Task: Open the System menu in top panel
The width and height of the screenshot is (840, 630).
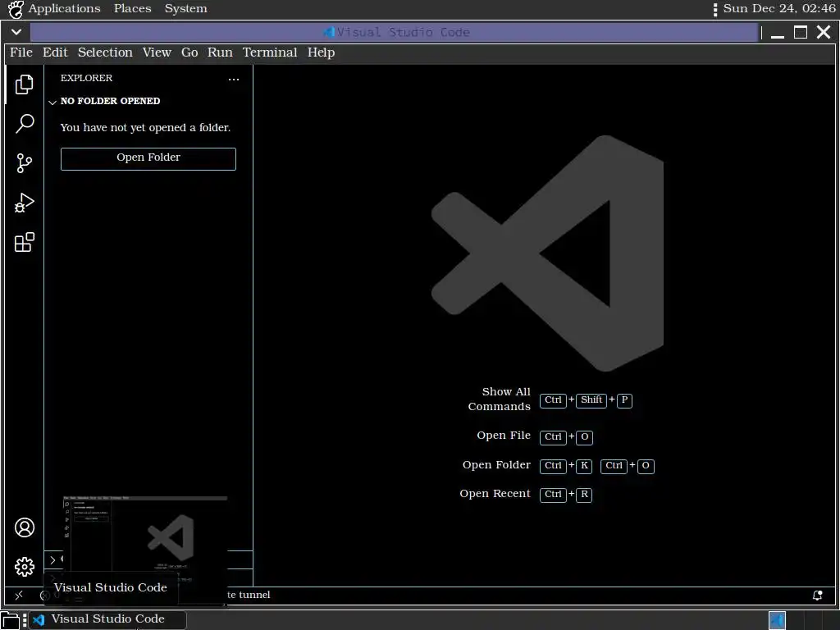Action: tap(186, 8)
